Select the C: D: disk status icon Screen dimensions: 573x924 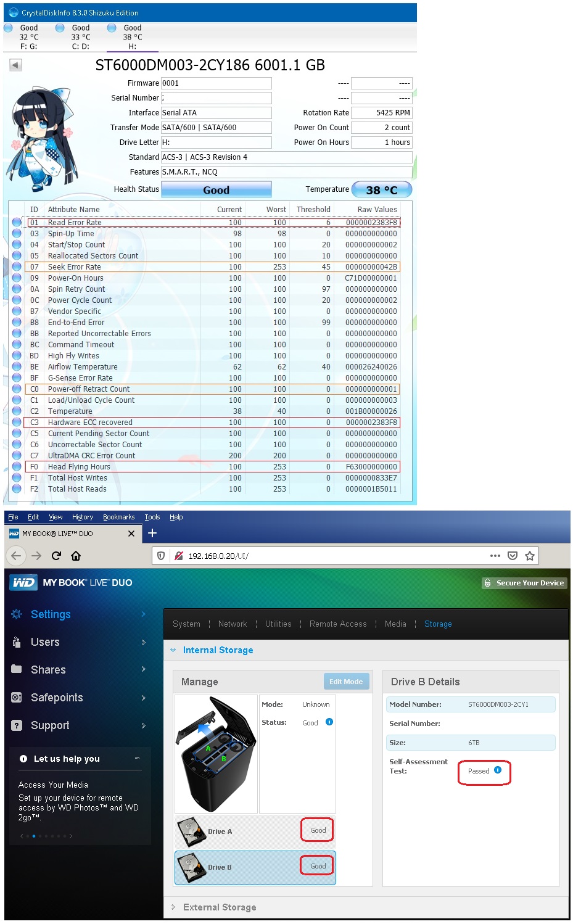pyautogui.click(x=60, y=28)
